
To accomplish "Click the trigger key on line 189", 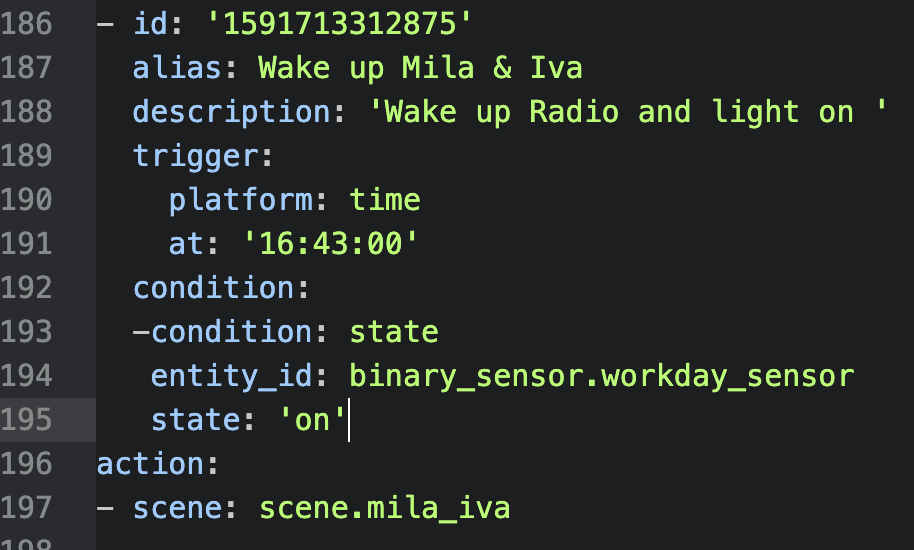I will [195, 156].
